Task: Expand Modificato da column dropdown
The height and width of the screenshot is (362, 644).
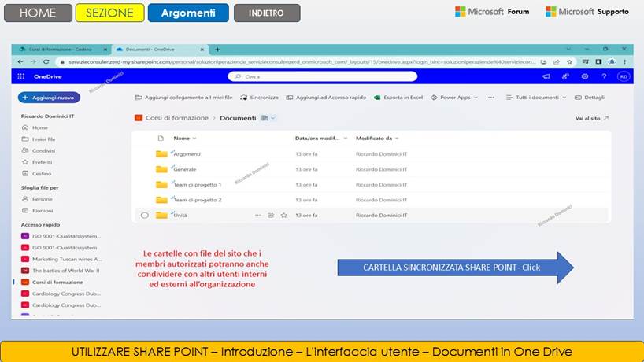Action: [397, 139]
